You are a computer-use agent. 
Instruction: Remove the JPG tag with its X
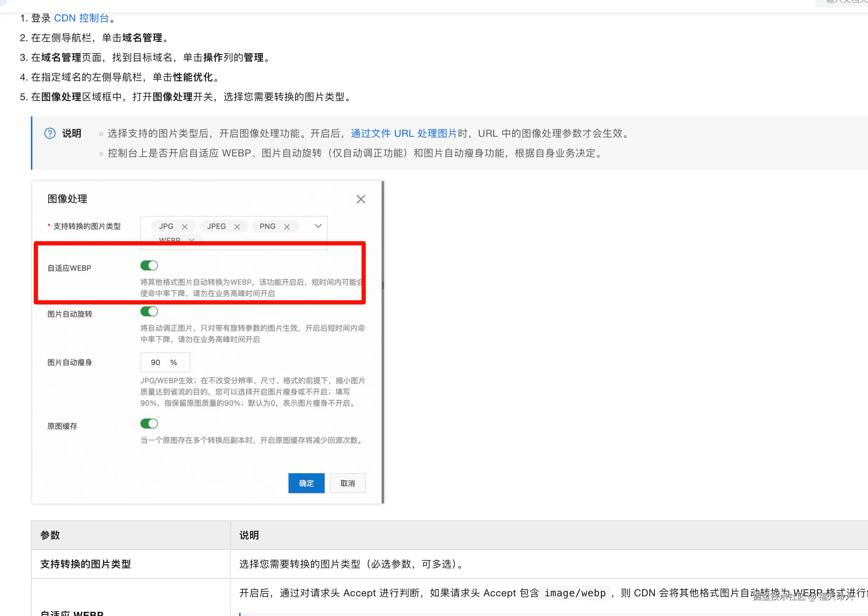click(x=185, y=226)
